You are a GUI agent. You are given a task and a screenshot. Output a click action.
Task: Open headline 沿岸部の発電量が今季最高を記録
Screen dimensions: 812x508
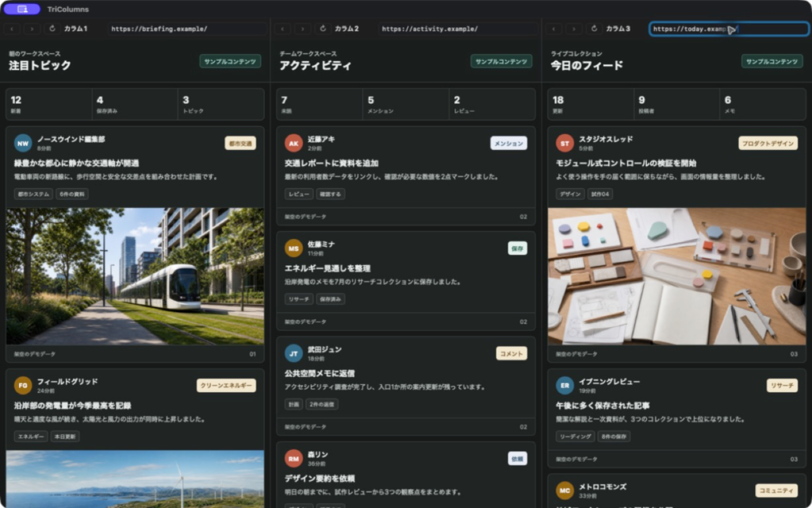[72, 406]
